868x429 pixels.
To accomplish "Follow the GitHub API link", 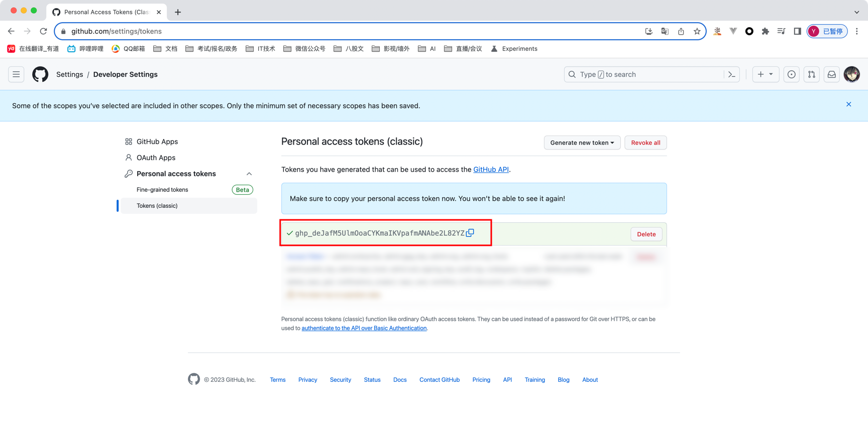I will coord(491,170).
